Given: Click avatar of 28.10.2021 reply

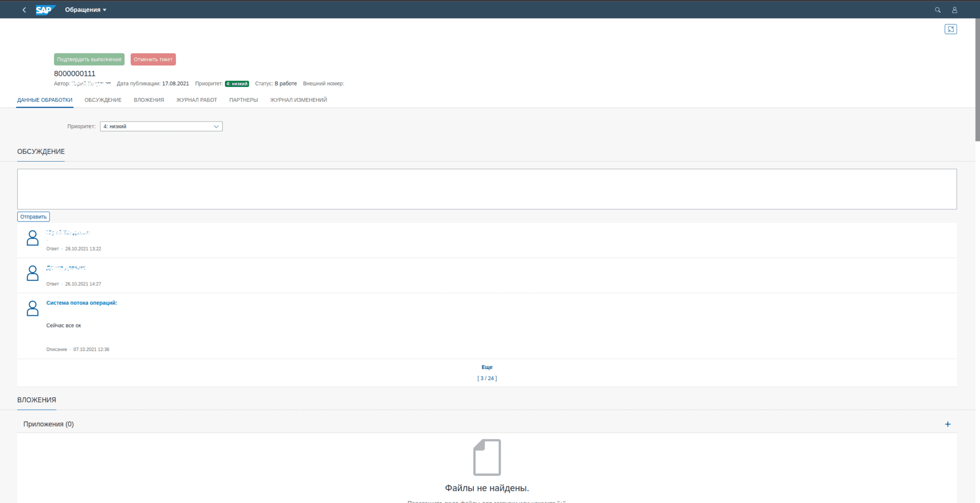Looking at the screenshot, I should 33,238.
